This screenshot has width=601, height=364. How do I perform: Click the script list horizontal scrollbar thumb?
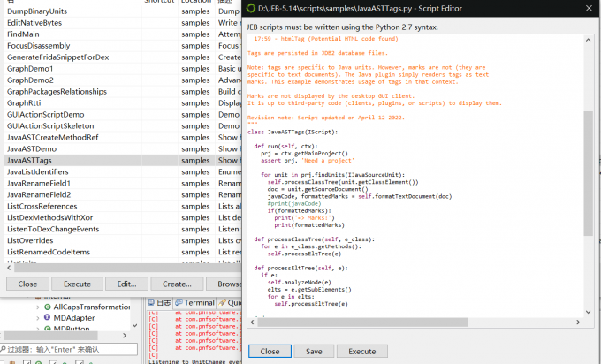(127, 268)
